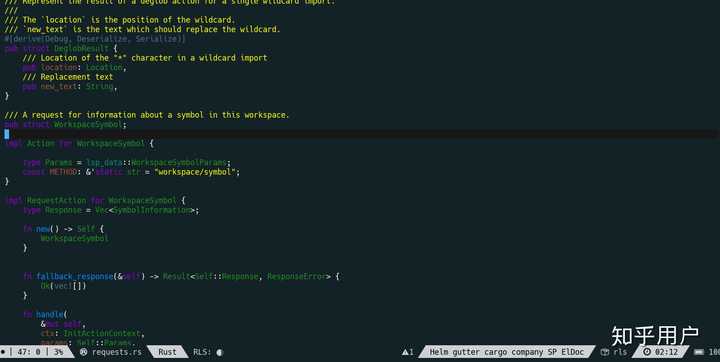Click the clock icon next to 02:12
Image resolution: width=720 pixels, height=362 pixels.
pos(647,352)
